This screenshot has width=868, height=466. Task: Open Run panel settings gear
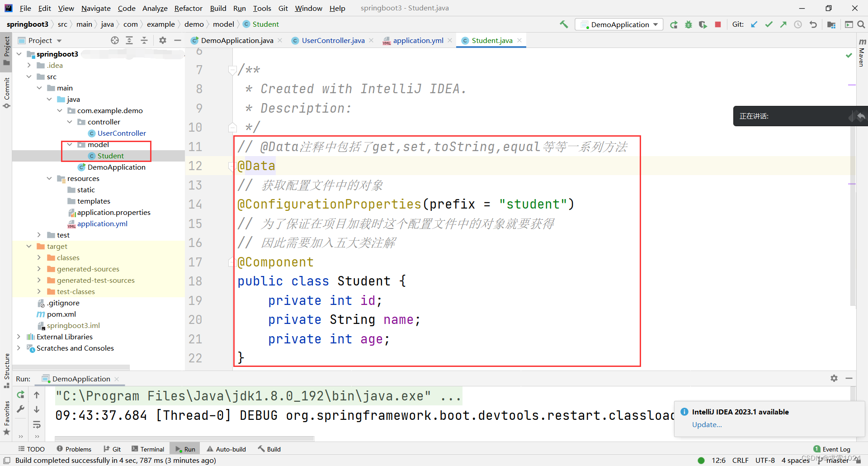[x=834, y=378]
